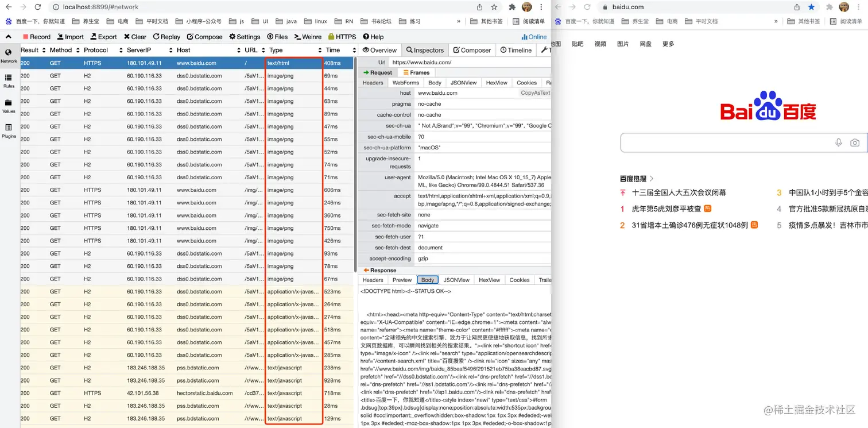The image size is (868, 428).
Task: Click Import in Whistle toolbar
Action: coord(70,37)
